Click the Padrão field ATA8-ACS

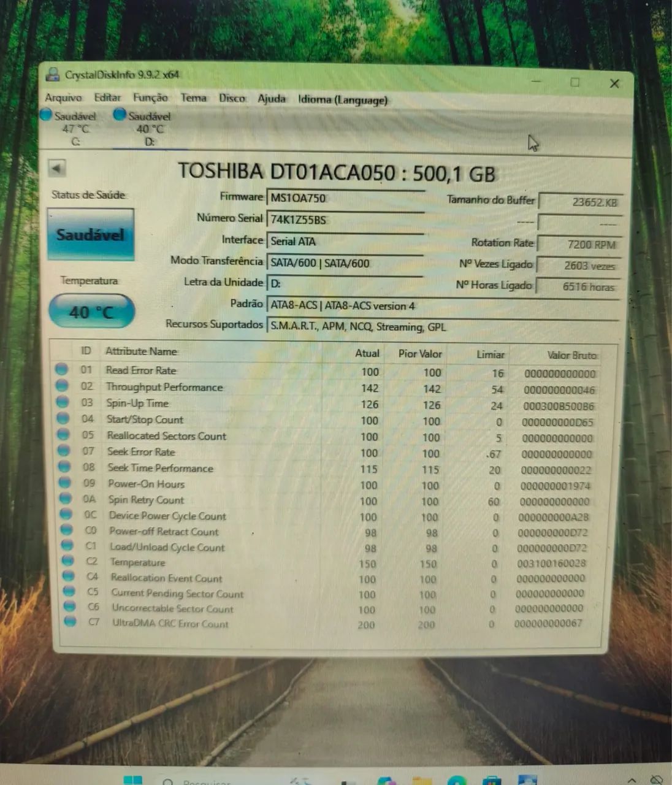tap(443, 305)
